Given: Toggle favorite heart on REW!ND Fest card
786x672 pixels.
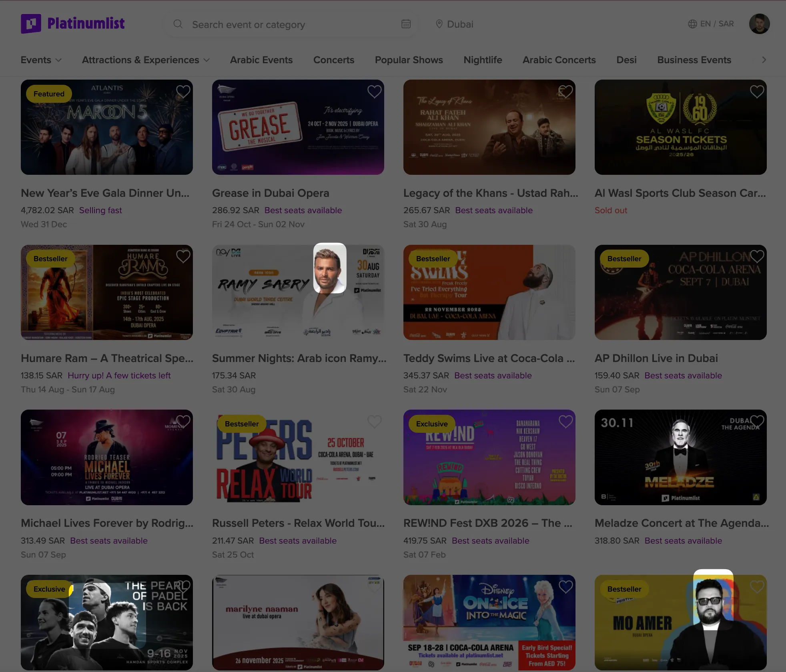Looking at the screenshot, I should coord(565,422).
